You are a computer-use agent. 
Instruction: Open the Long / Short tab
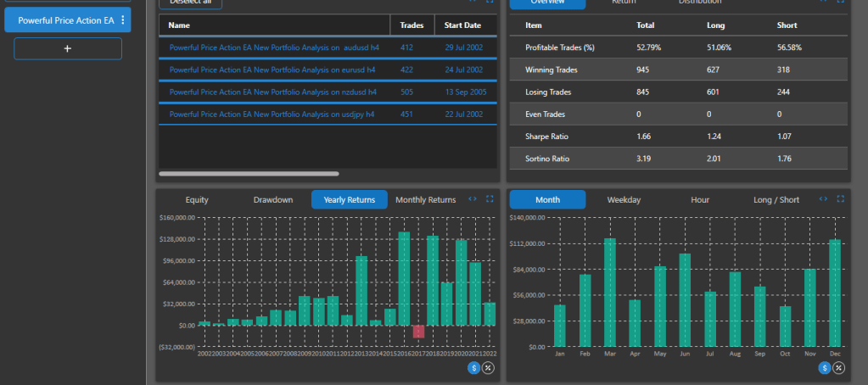point(776,200)
